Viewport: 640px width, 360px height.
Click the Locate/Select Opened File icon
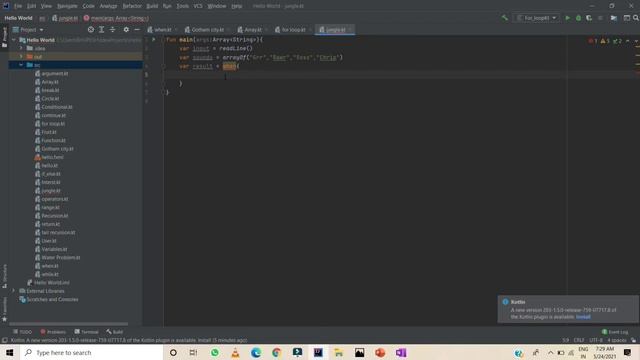click(x=91, y=29)
